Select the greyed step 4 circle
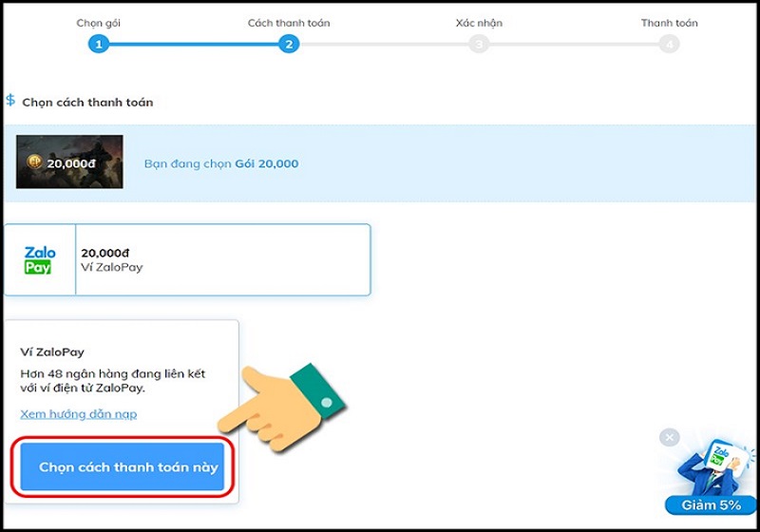This screenshot has width=760, height=532. tap(670, 45)
